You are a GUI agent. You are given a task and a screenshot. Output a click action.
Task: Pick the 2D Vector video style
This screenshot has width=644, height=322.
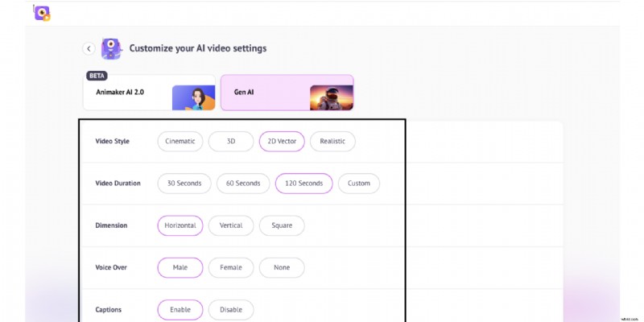(281, 141)
